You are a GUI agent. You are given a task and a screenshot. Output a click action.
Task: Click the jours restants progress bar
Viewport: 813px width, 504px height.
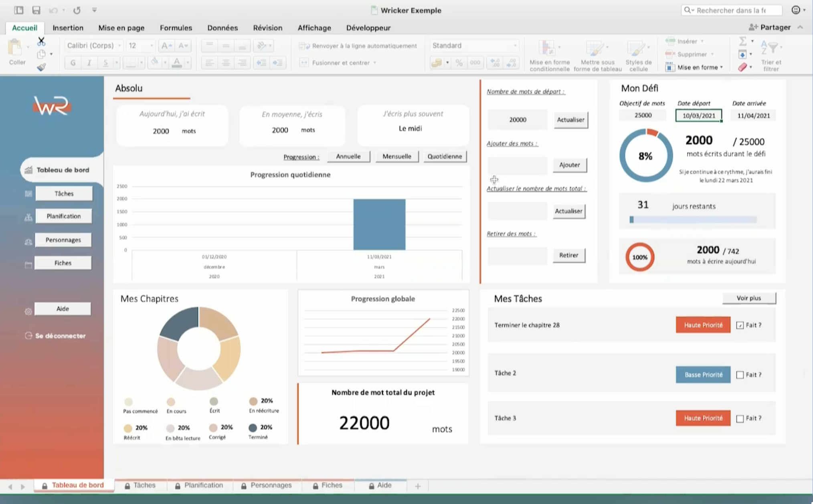click(x=693, y=220)
